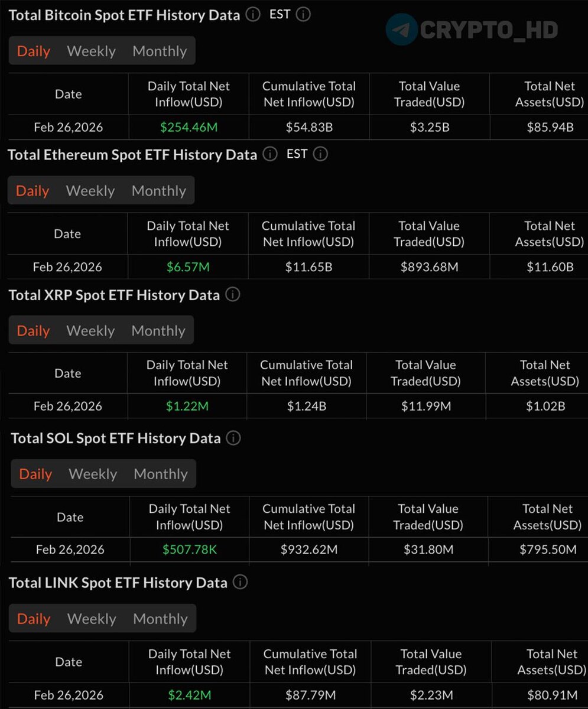This screenshot has width=588, height=709.
Task: Open Weekly tab in SOL ETF section
Action: [93, 474]
